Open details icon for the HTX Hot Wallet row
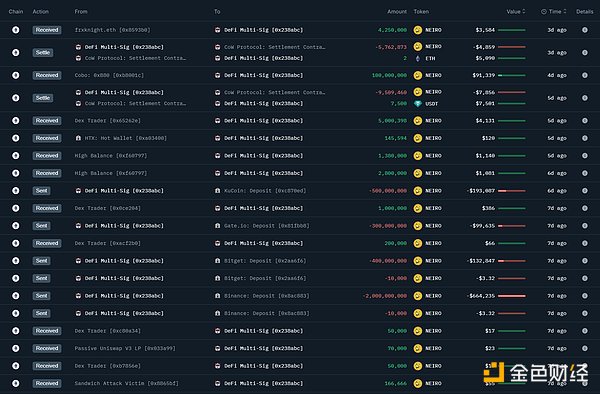The width and height of the screenshot is (600, 394). [x=585, y=138]
